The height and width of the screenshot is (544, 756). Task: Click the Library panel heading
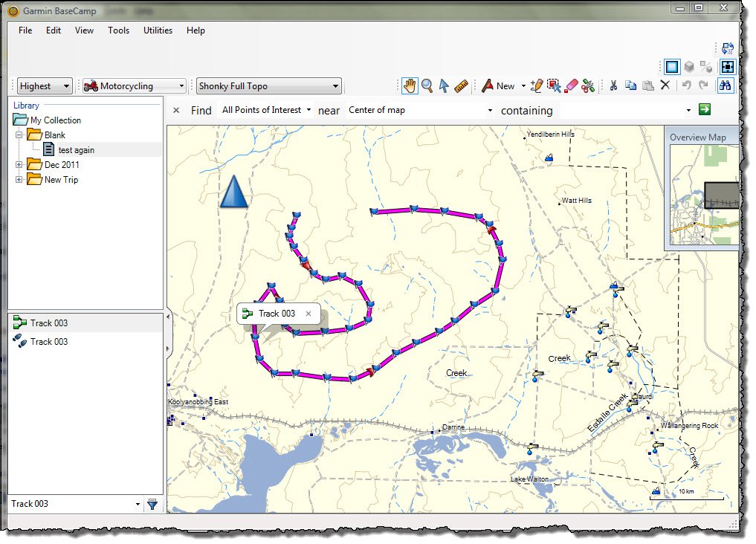26,106
